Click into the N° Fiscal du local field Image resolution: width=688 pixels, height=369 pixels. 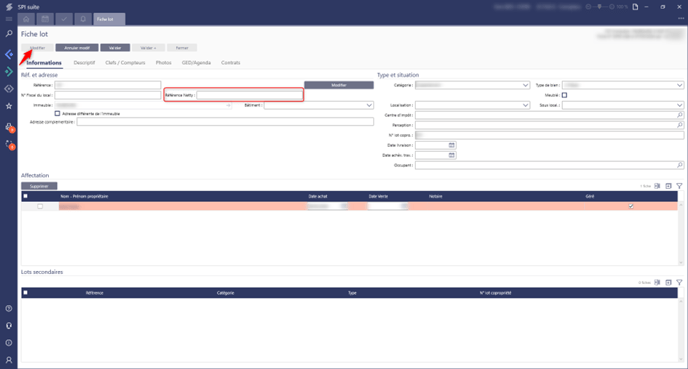(x=108, y=95)
